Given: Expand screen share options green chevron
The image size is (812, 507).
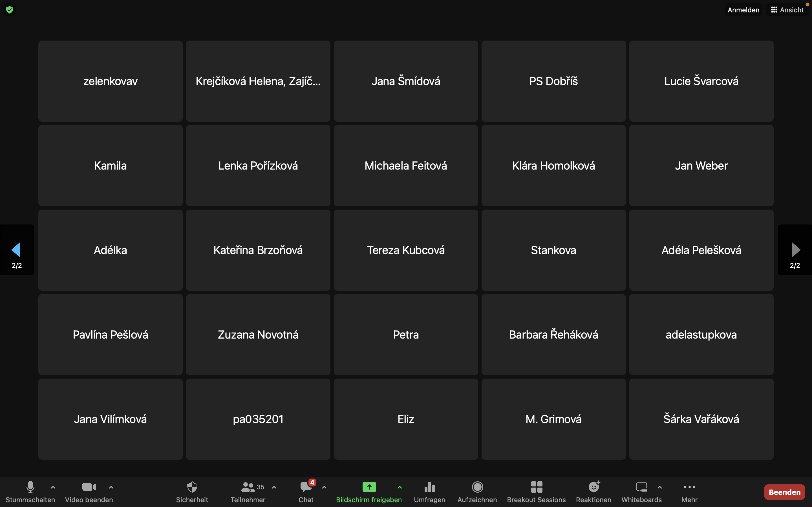Looking at the screenshot, I should click(400, 487).
